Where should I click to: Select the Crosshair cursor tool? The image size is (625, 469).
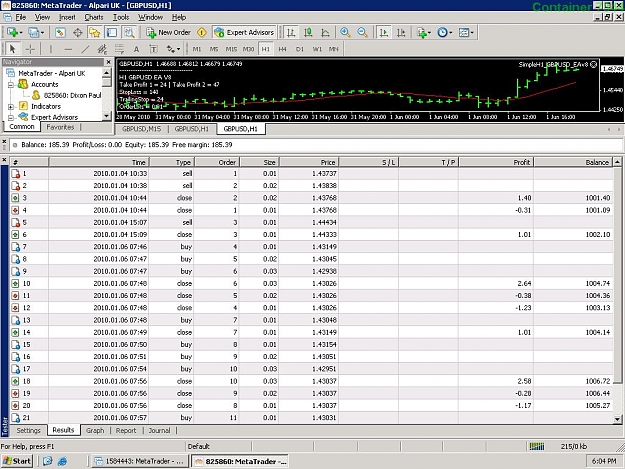pos(30,49)
